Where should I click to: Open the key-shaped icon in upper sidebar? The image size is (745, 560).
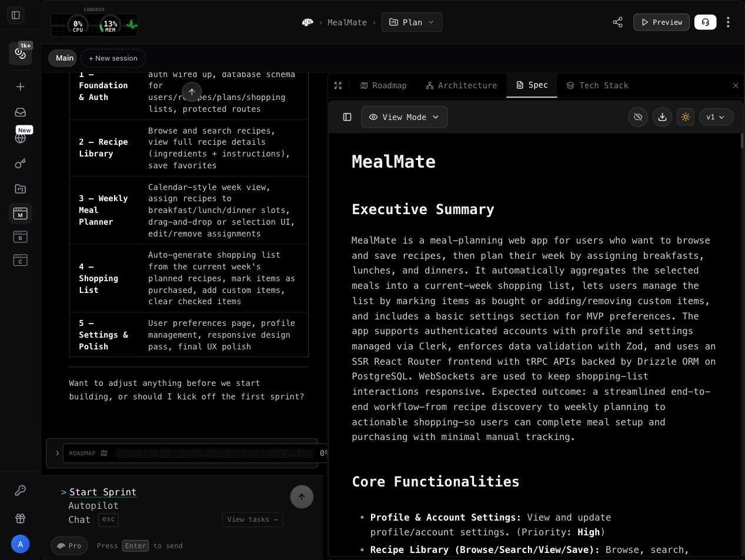click(x=20, y=164)
